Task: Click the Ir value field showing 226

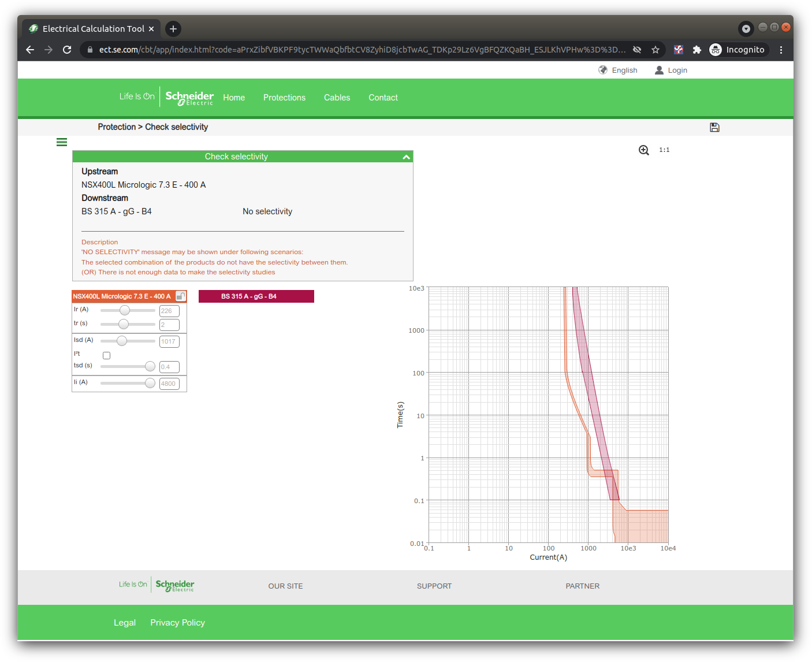Action: (x=169, y=311)
